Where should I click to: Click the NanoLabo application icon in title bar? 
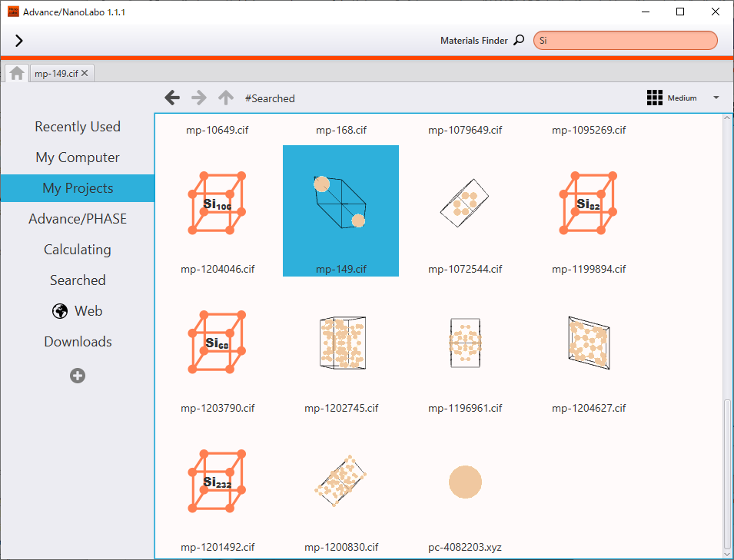(13, 12)
